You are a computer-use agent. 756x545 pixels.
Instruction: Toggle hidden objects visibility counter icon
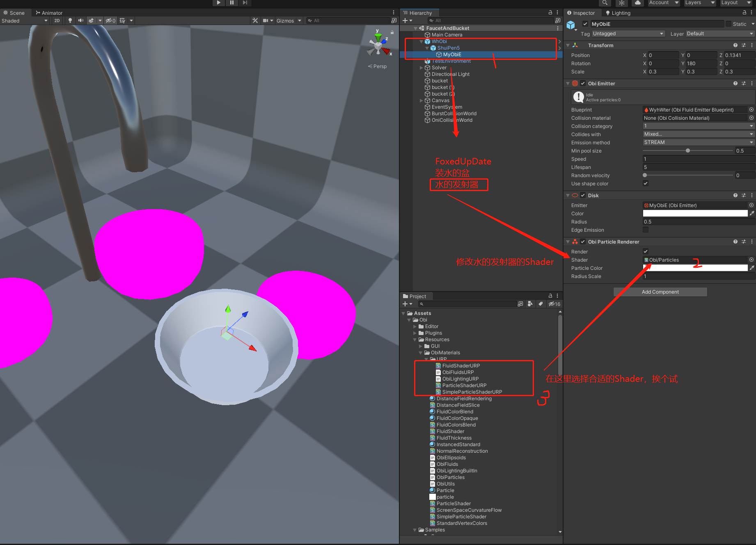pyautogui.click(x=110, y=21)
